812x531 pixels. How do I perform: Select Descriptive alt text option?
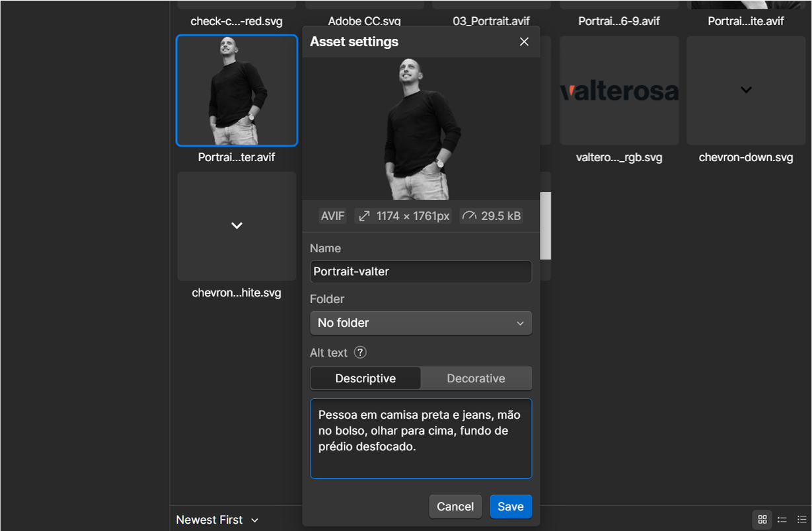pos(365,378)
